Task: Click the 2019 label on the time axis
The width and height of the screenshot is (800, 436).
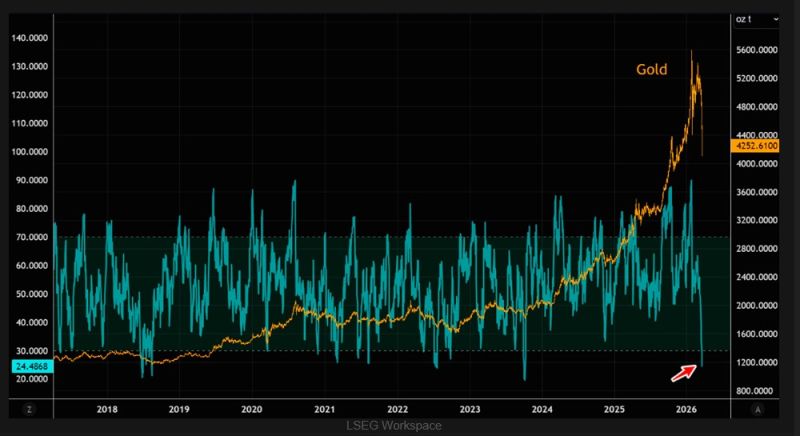Action: point(179,409)
